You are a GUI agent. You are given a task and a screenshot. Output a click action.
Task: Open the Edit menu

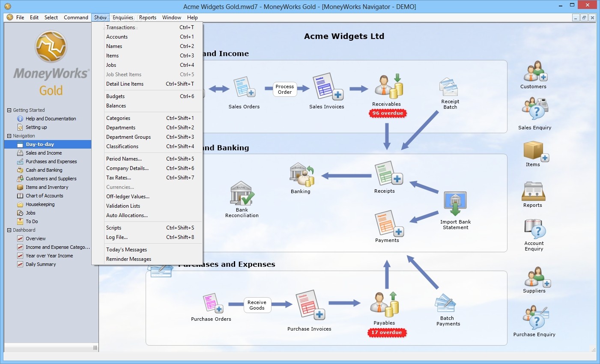[x=34, y=18]
